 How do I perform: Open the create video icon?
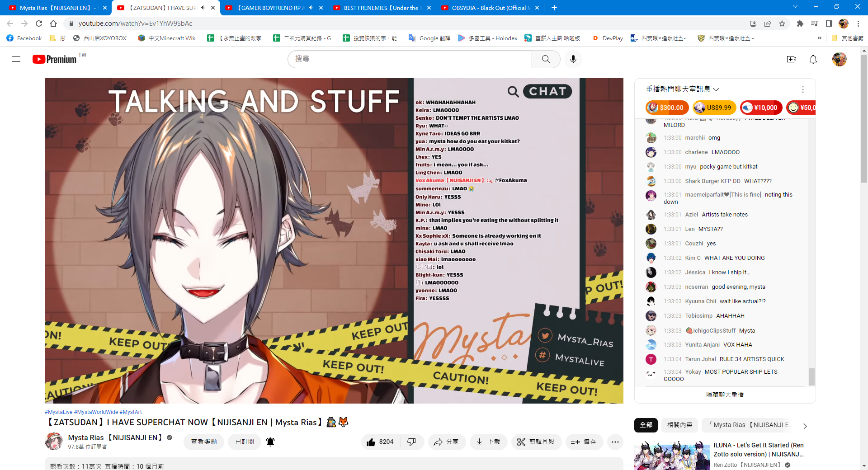pos(792,59)
